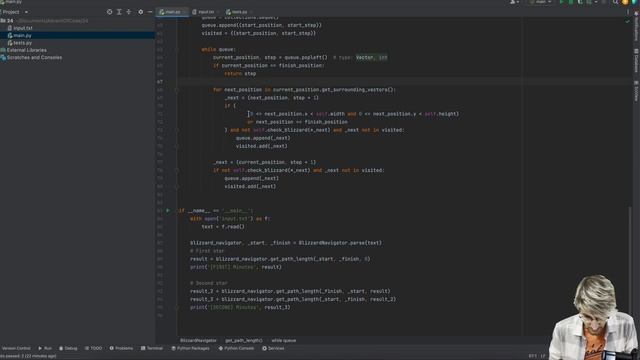Open the Python Console tool window
This screenshot has height=360, width=640.
click(236, 349)
